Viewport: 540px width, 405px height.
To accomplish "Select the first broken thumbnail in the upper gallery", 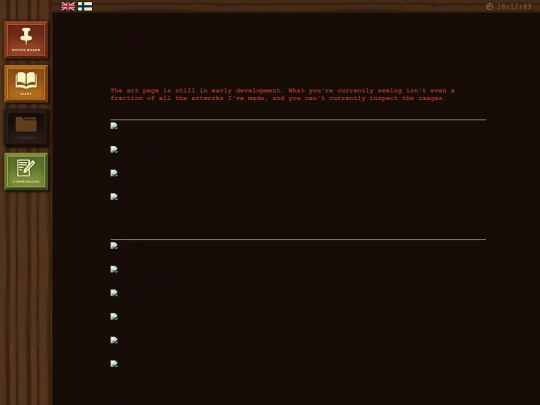I will click(114, 126).
